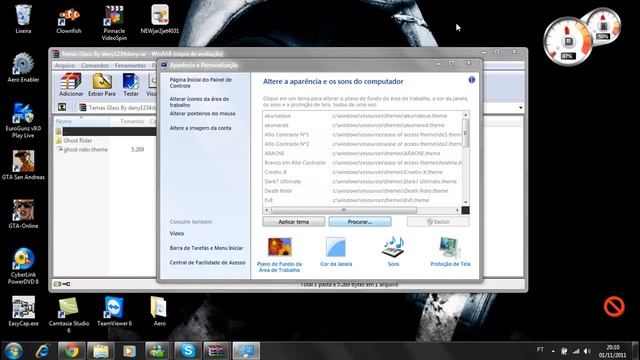Open Google Chrome from taskbar

point(72,351)
